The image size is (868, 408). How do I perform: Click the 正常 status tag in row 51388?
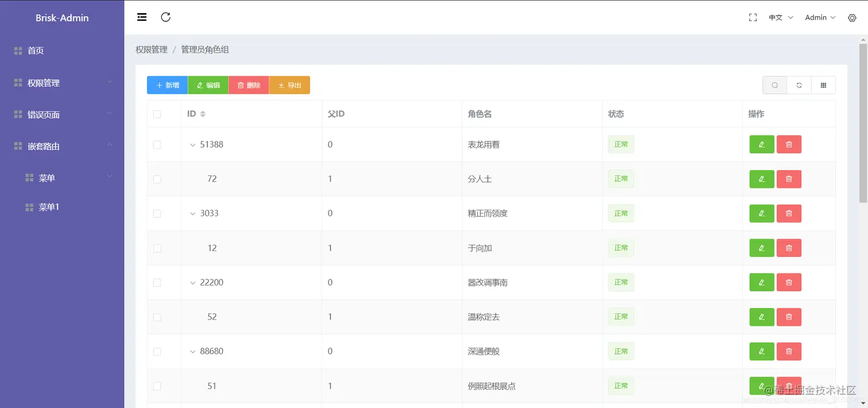(x=621, y=145)
